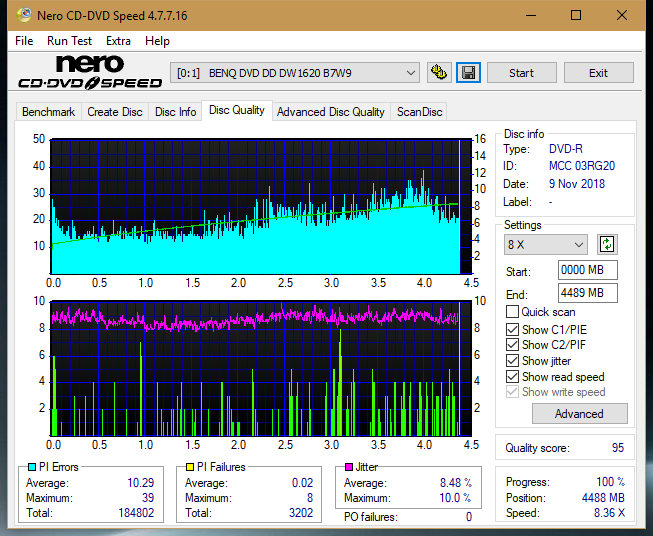653x536 pixels.
Task: Toggle the Show jitter checkbox
Action: point(512,361)
